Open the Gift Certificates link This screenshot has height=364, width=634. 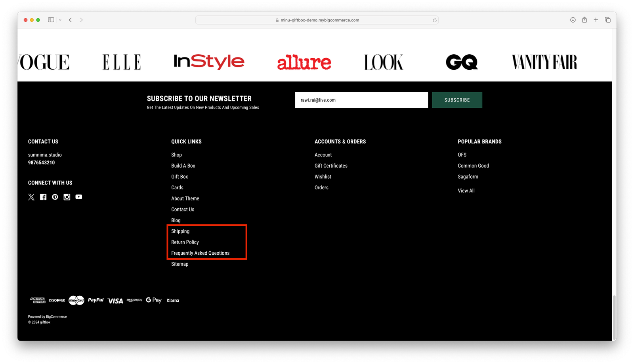click(331, 166)
